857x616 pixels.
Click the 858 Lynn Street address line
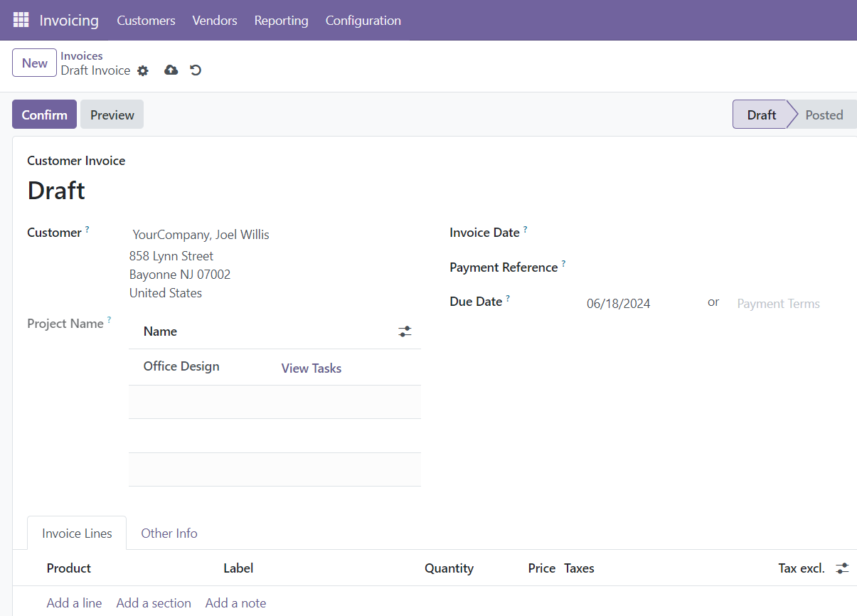click(x=171, y=256)
